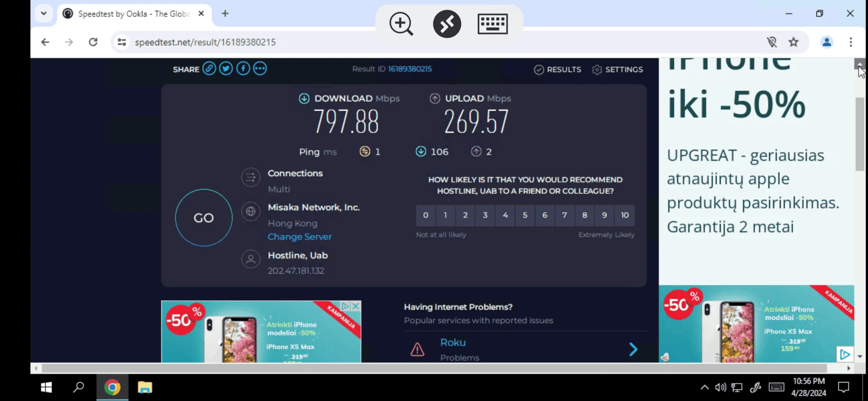Open a new browser tab
Image resolution: width=868 pixels, height=401 pixels.
pyautogui.click(x=225, y=14)
